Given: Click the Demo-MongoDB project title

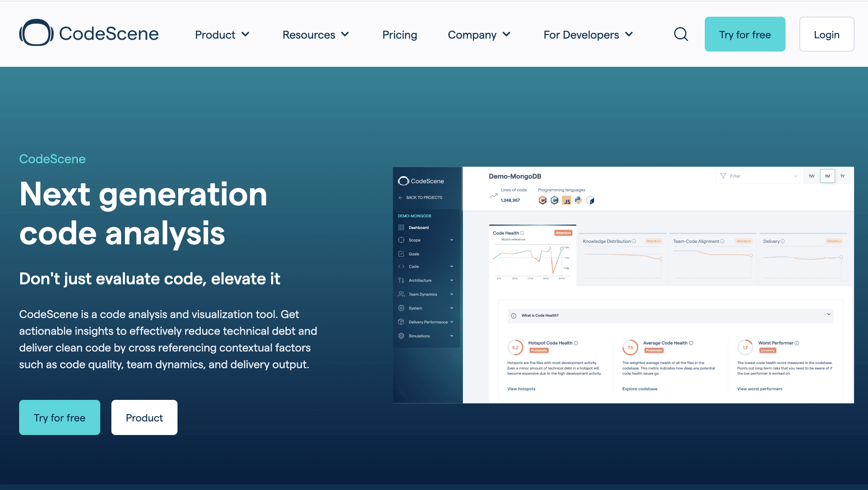Looking at the screenshot, I should (x=515, y=176).
